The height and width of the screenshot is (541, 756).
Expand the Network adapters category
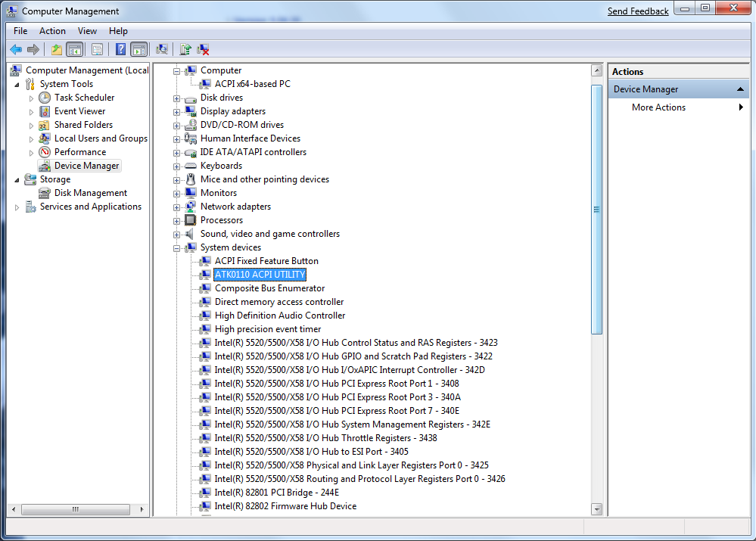(x=177, y=207)
